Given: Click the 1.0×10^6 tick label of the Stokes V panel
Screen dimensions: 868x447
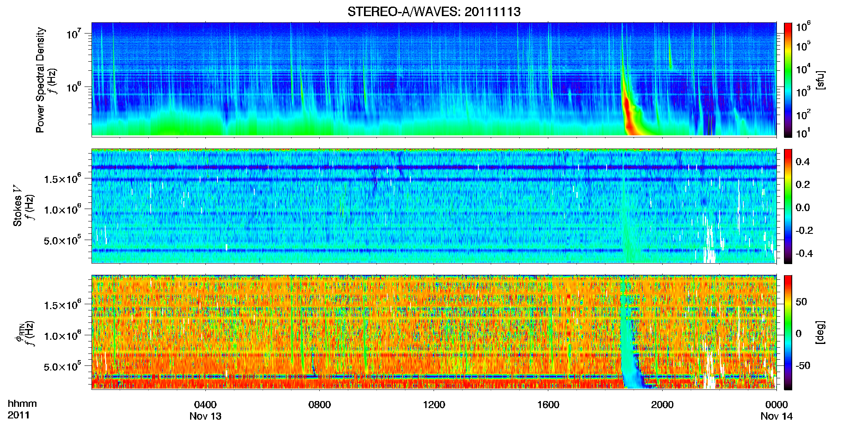Looking at the screenshot, I should 63,209.
